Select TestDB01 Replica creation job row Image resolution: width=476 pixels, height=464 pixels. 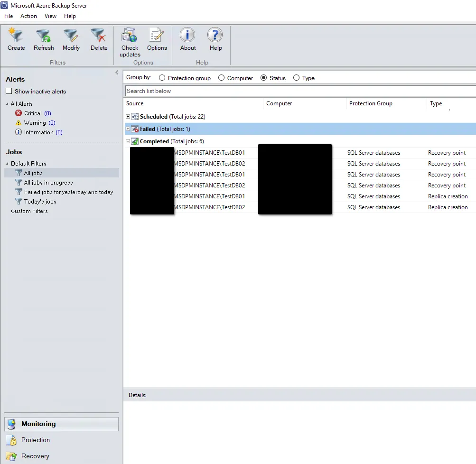[x=300, y=196]
